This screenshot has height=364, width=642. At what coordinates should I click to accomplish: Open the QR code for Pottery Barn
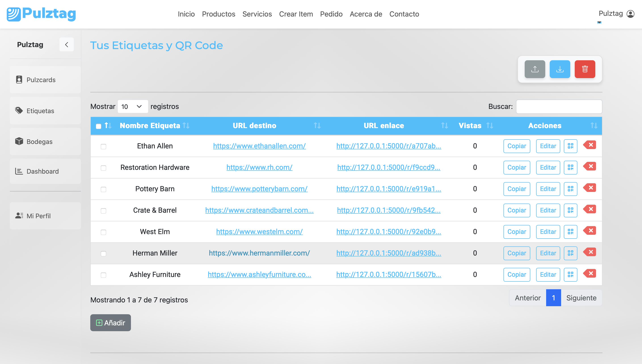570,189
